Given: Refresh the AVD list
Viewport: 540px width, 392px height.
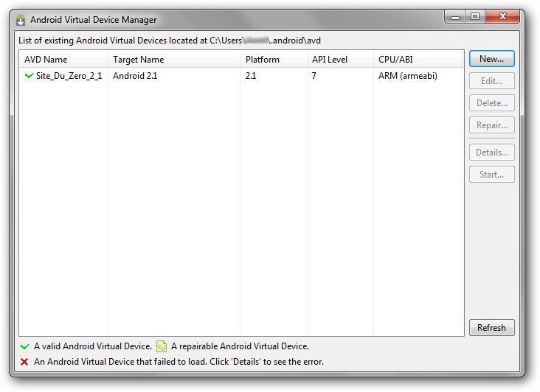Looking at the screenshot, I should point(491,327).
